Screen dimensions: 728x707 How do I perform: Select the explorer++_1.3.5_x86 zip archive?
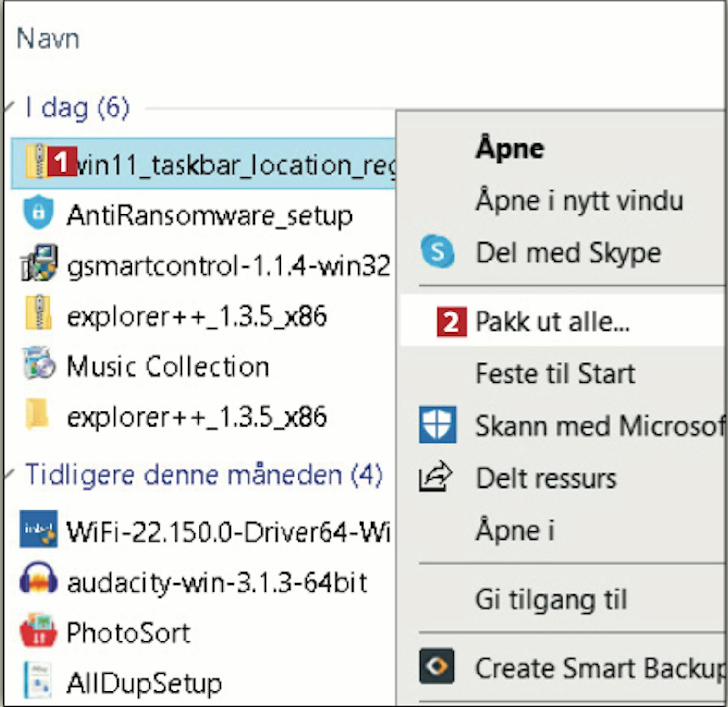click(197, 316)
